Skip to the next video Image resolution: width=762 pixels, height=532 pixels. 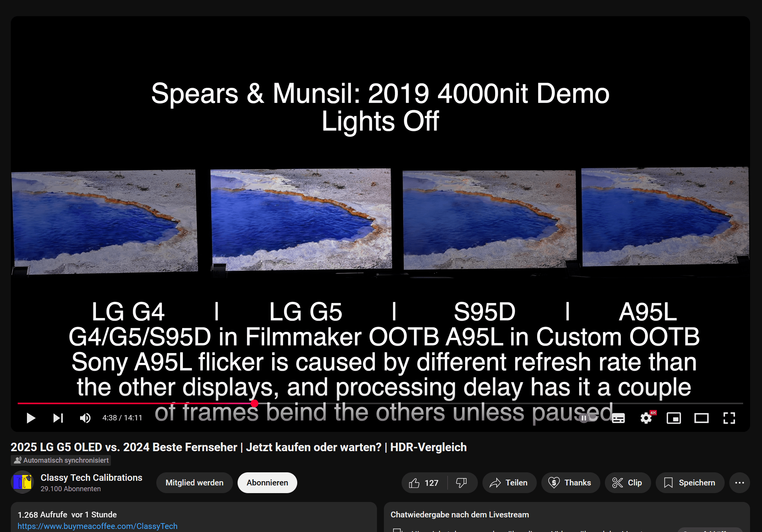click(58, 418)
